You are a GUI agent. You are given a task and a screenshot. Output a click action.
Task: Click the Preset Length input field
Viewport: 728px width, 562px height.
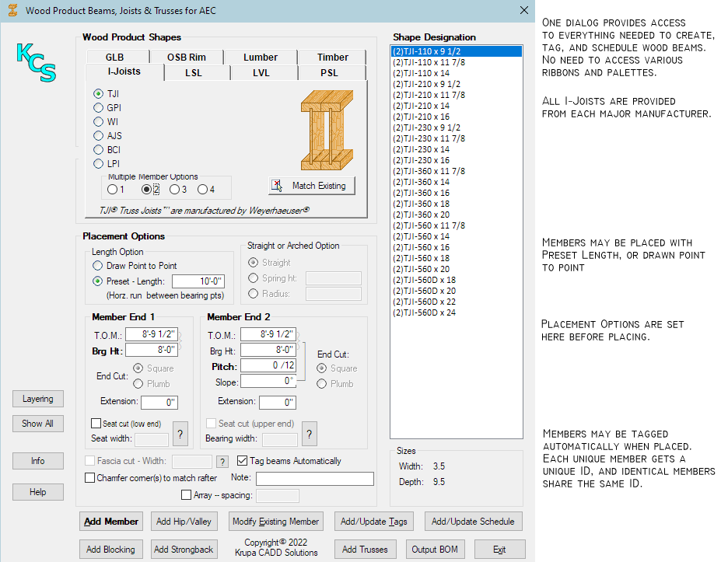click(197, 281)
